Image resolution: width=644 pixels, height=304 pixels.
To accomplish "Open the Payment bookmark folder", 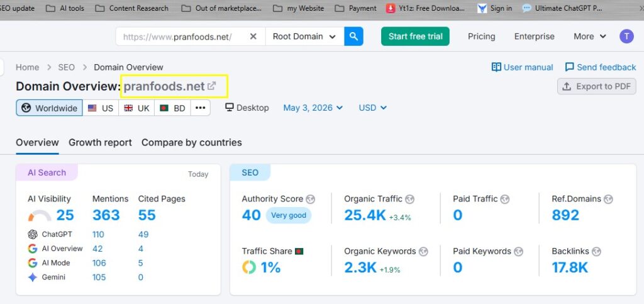I will tap(355, 8).
